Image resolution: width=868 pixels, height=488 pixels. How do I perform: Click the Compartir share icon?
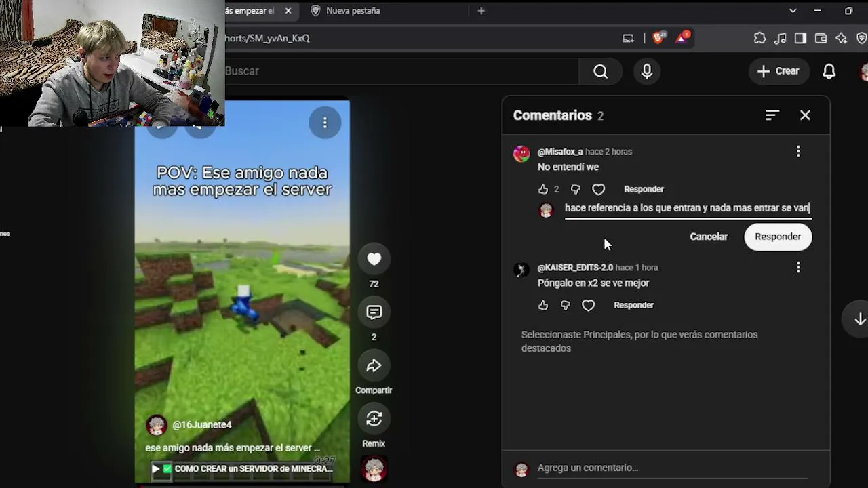coord(374,366)
